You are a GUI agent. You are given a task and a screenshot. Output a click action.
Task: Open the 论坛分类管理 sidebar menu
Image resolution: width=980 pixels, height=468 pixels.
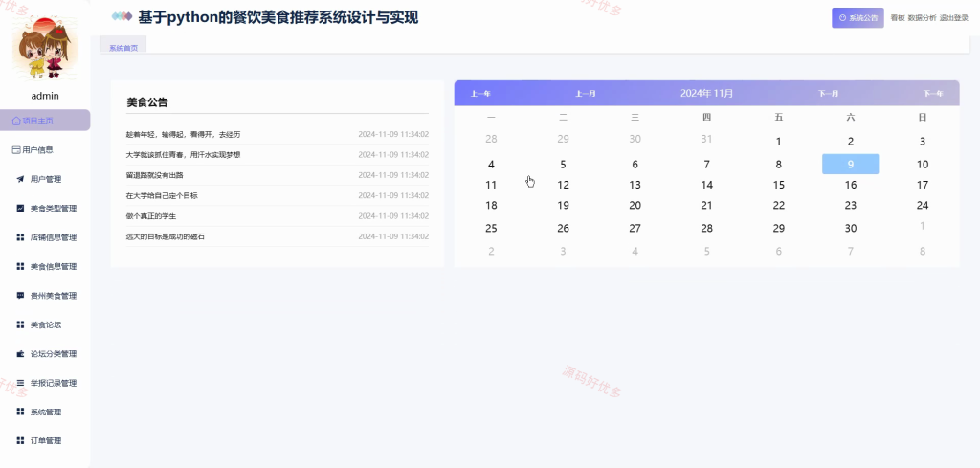[x=45, y=354]
